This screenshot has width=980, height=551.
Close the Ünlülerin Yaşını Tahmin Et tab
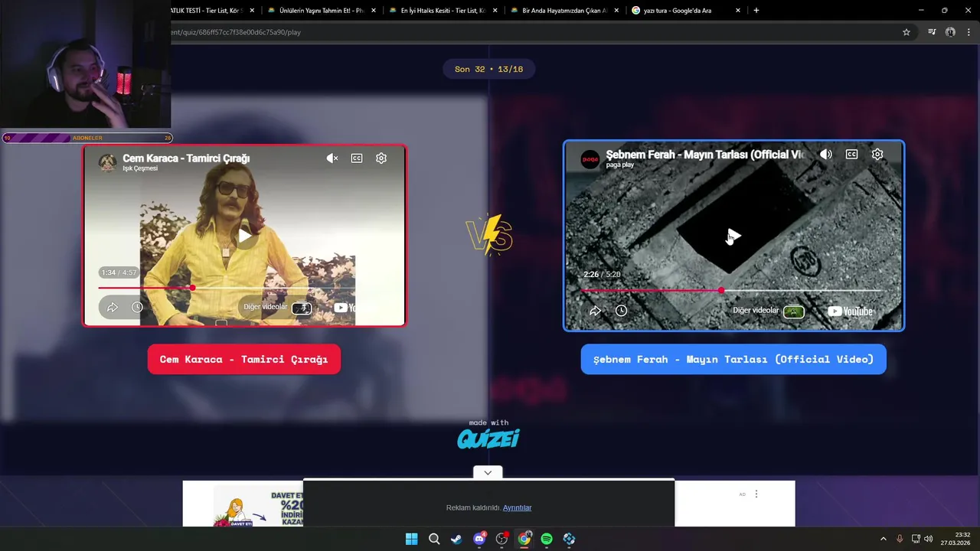pos(374,11)
